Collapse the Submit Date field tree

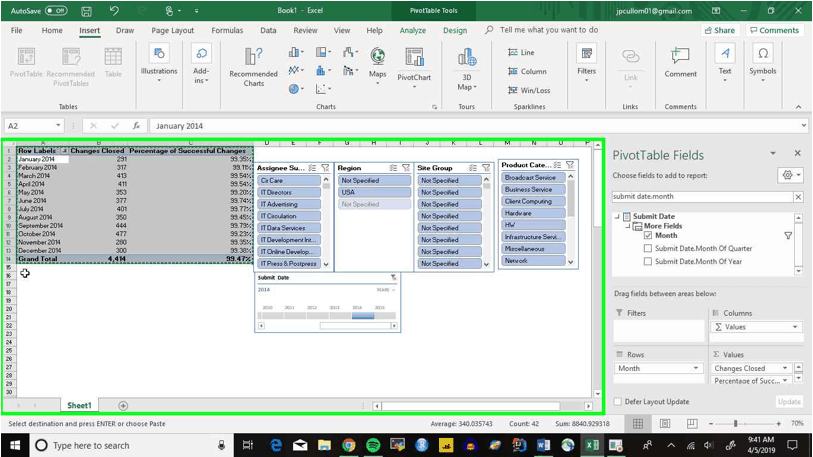point(617,216)
